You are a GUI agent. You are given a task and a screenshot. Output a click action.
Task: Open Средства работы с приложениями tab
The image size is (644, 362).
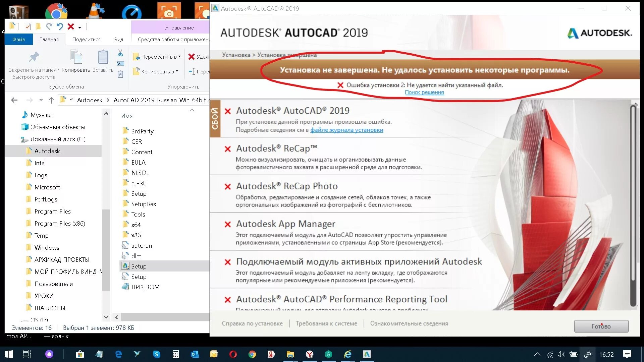(x=173, y=39)
